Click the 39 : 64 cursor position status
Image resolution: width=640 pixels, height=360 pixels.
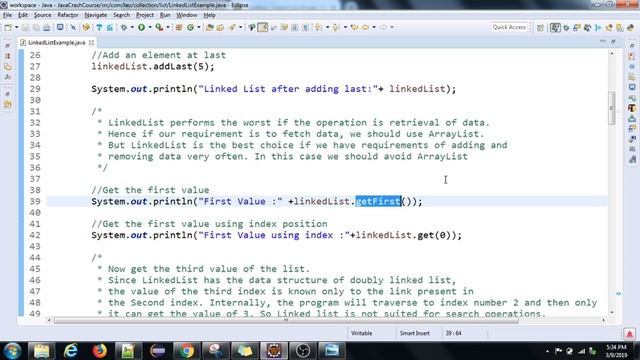453,333
